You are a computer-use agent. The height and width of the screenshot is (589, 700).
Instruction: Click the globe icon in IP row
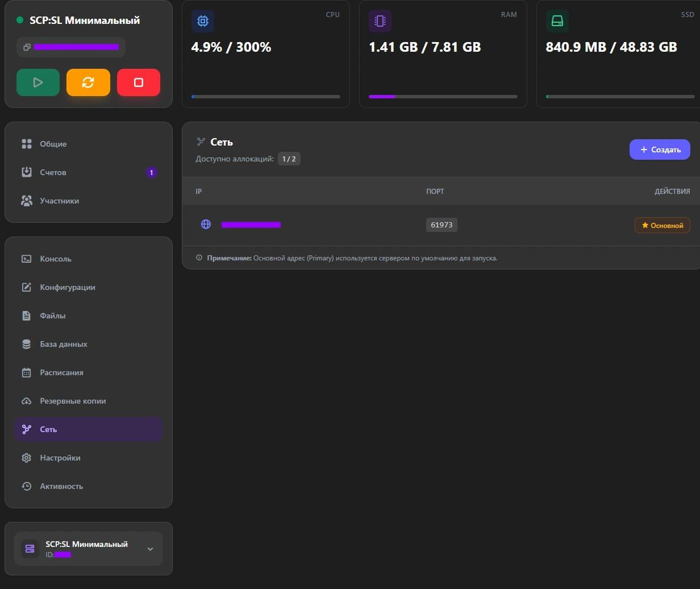click(206, 225)
